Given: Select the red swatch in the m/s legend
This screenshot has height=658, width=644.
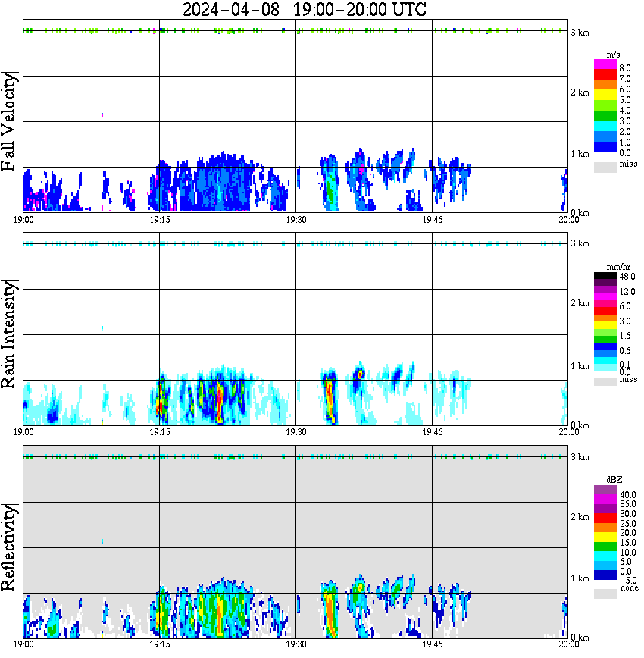Looking at the screenshot, I should click(x=605, y=75).
